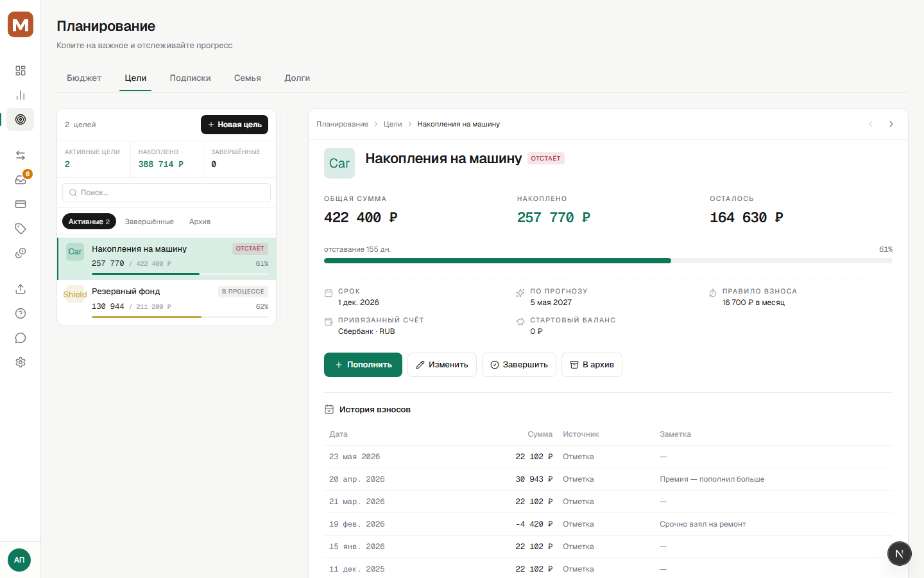Click the Новая цель button
Screen dimensions: 924x578
click(x=234, y=125)
